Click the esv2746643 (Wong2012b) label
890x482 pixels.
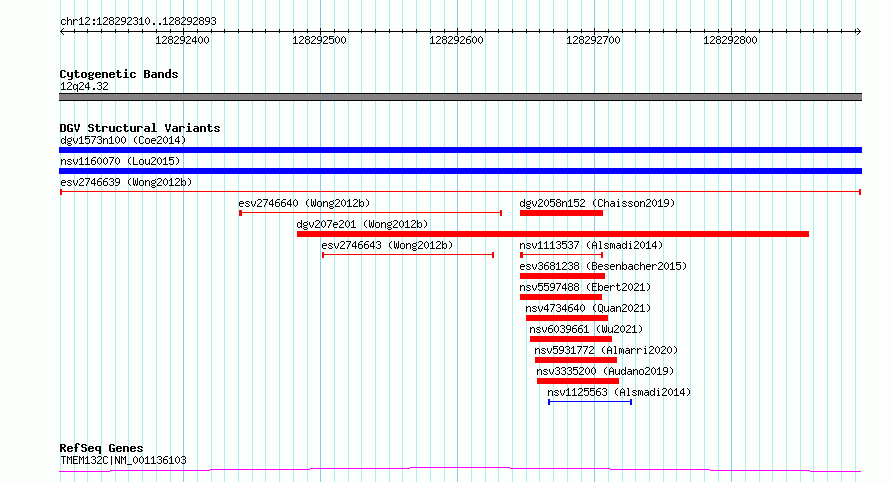pos(387,245)
